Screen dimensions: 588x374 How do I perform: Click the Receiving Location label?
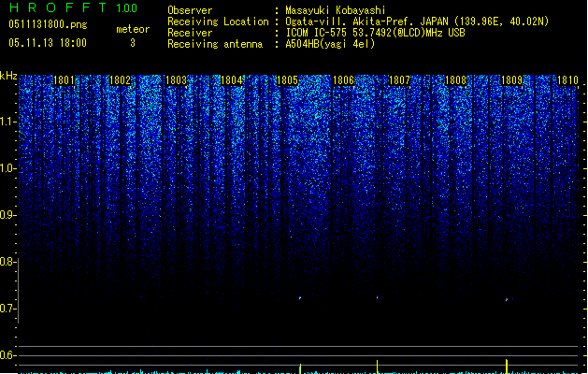(x=218, y=22)
